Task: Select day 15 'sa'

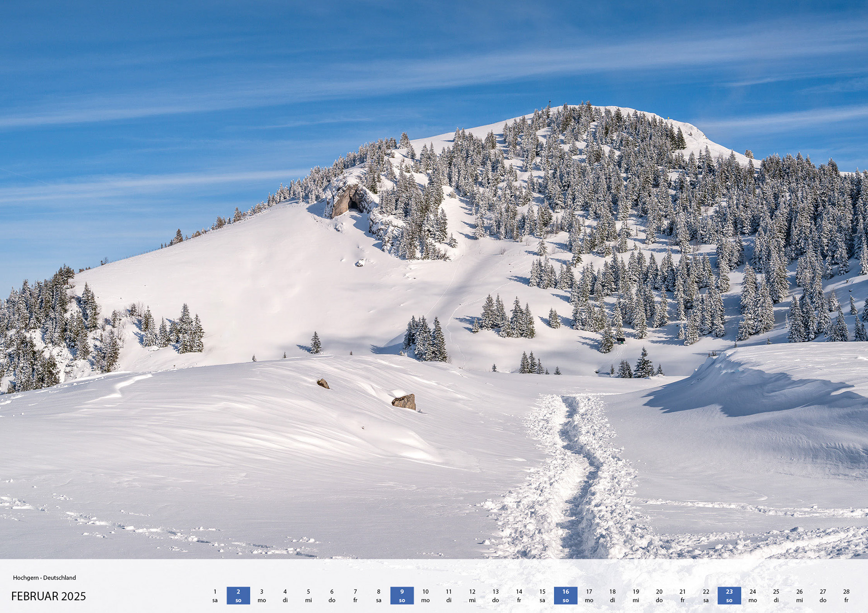Action: coord(542,596)
